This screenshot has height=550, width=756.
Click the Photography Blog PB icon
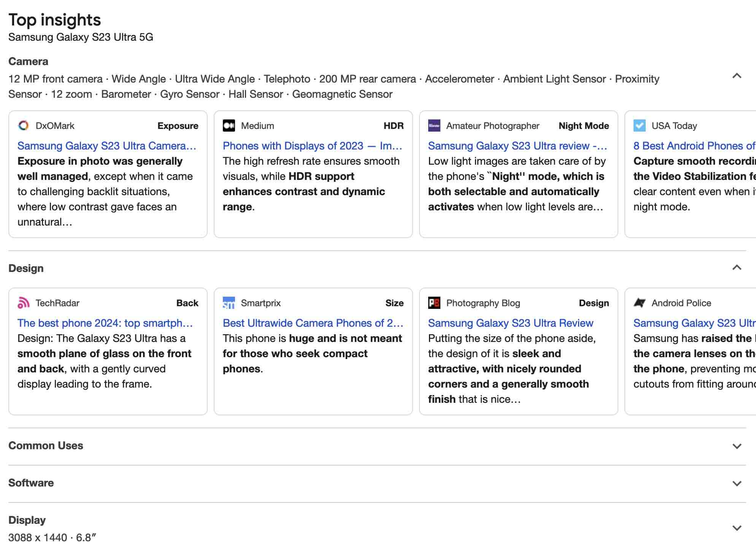click(x=434, y=303)
